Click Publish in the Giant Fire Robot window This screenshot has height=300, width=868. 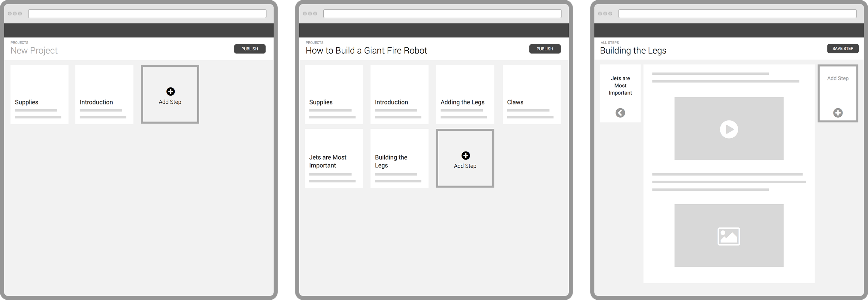[x=545, y=49]
